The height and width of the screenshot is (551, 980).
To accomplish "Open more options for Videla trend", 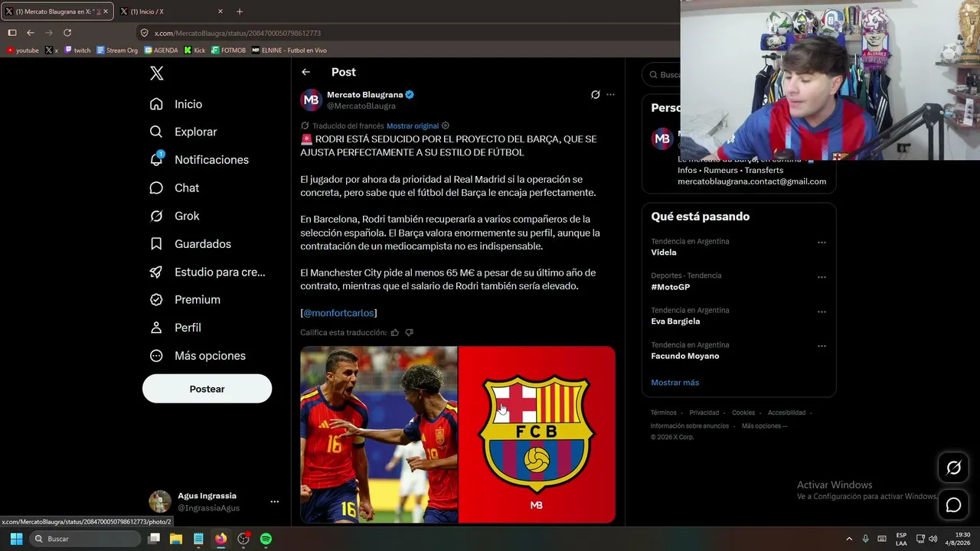I will (822, 243).
